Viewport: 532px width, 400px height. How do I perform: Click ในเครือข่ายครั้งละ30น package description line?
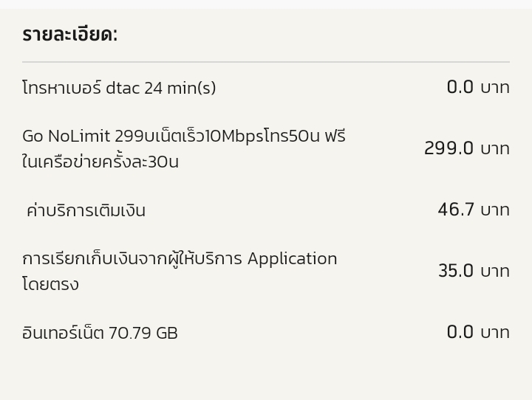[100, 162]
